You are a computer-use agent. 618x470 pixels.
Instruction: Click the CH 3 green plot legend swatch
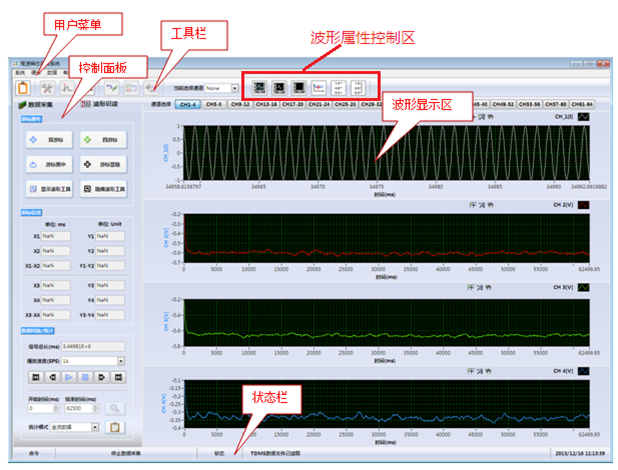[584, 287]
